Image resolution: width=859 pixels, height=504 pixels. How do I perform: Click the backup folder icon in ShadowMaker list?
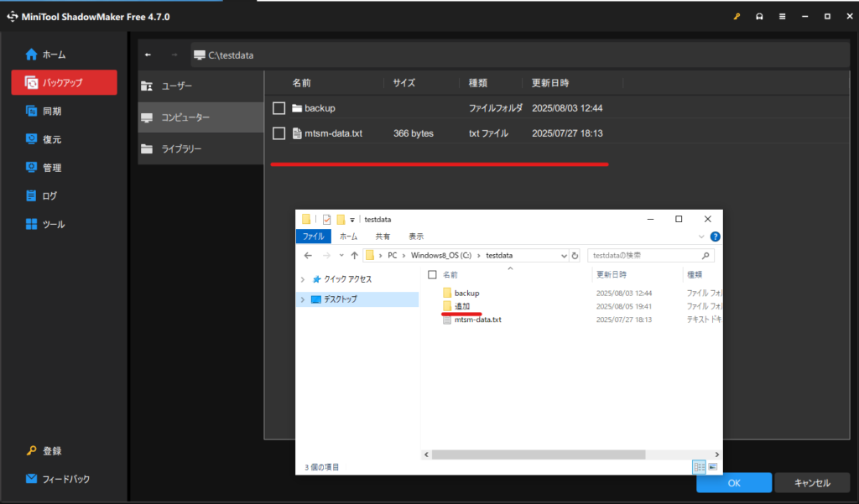point(297,108)
